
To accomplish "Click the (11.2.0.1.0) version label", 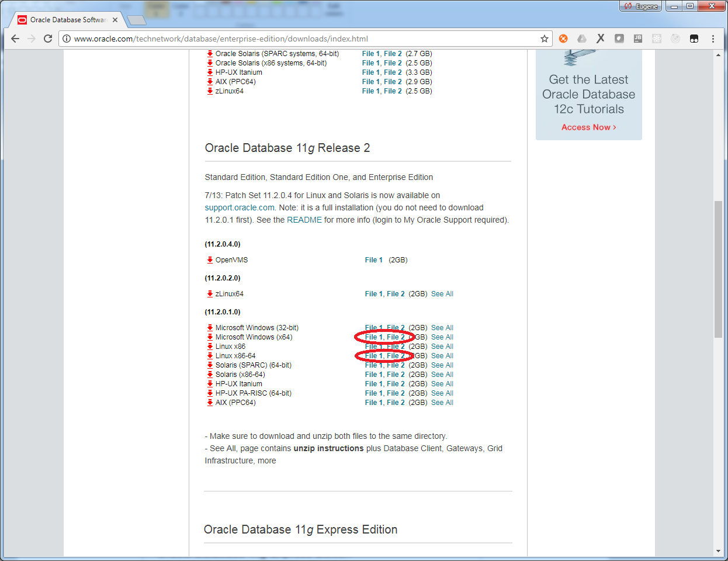I will [223, 312].
